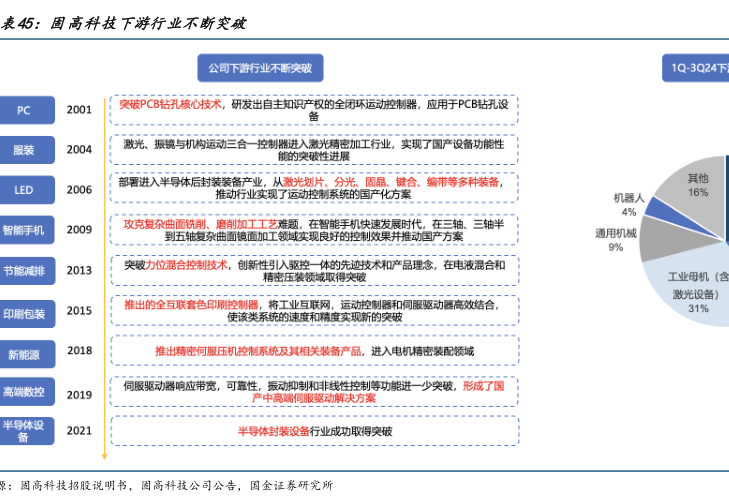Screen dimensions: 729x498
Task: Click the 2021 timeline year
Action: [79, 430]
